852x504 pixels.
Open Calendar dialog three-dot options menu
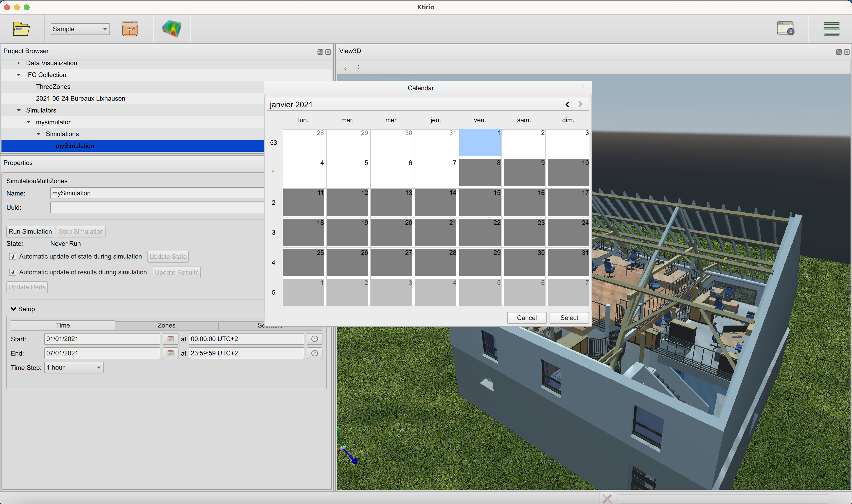[583, 88]
